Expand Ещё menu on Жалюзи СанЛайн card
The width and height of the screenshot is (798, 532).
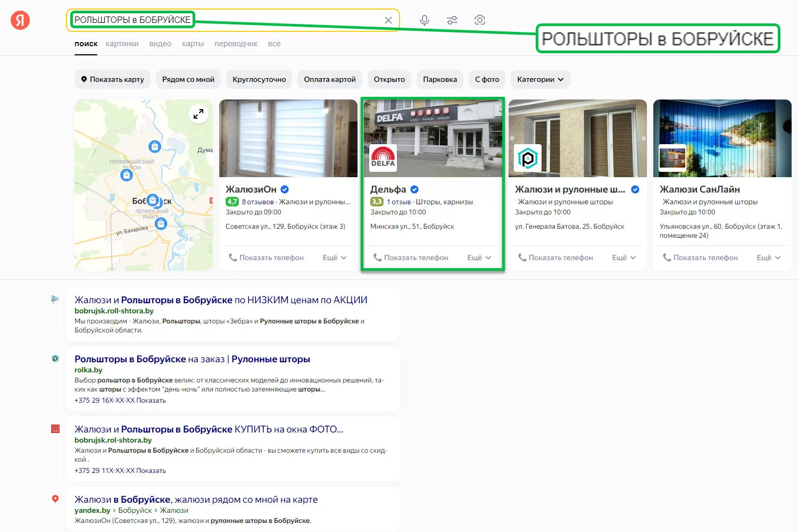768,257
